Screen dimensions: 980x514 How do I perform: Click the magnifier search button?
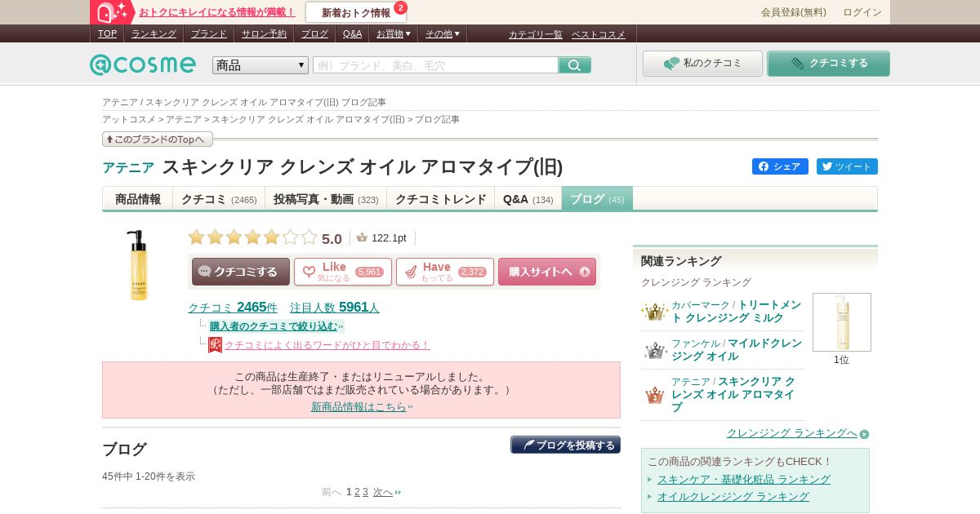point(574,65)
